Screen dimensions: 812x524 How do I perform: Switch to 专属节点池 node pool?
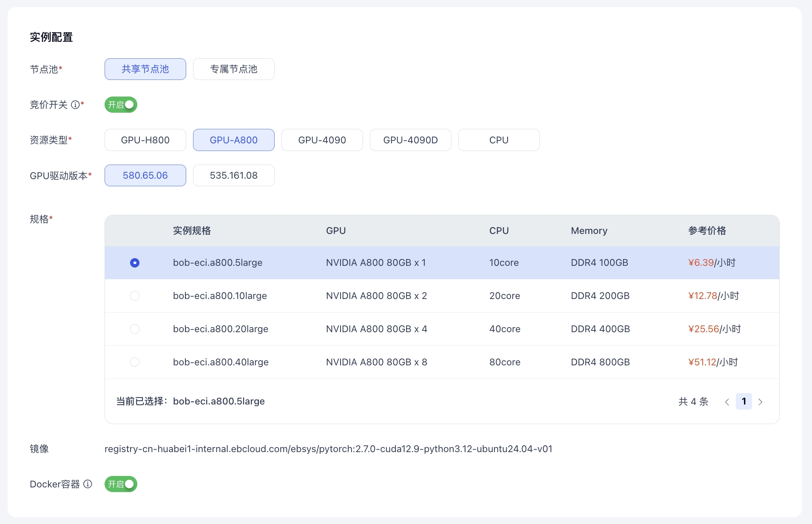coord(234,69)
